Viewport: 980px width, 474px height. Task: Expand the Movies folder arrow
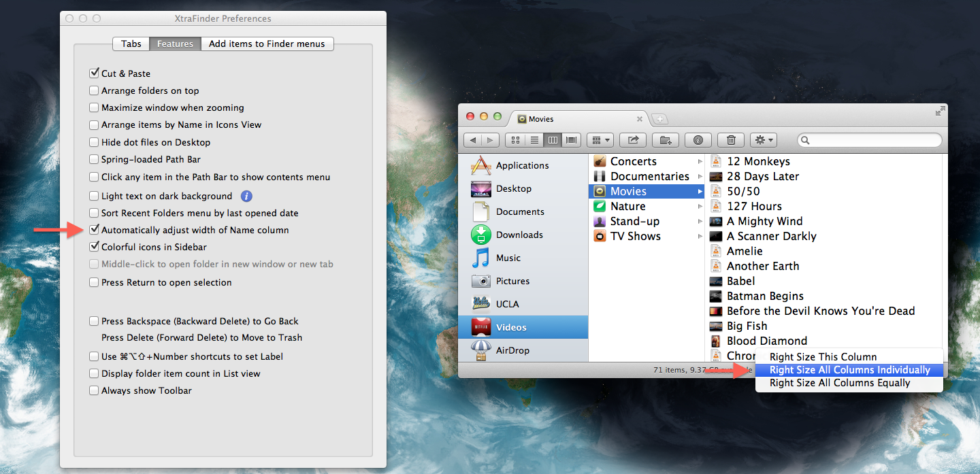point(700,192)
